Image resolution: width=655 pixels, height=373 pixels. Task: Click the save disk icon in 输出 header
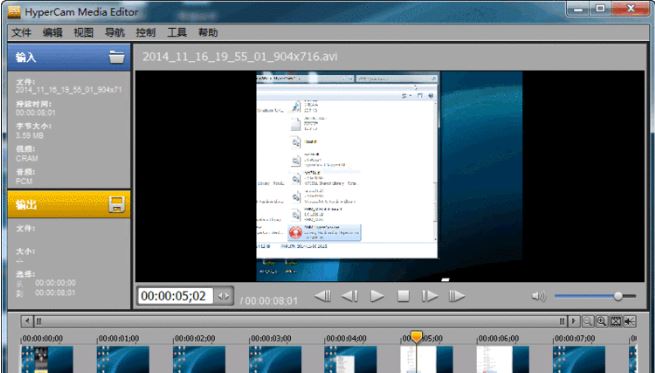[x=117, y=205]
